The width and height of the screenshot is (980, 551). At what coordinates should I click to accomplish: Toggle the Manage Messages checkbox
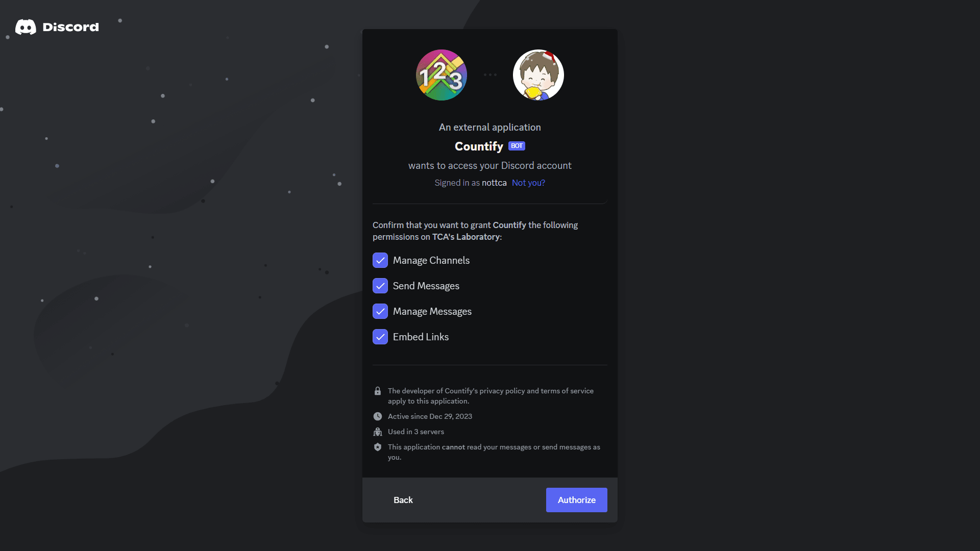[x=380, y=312]
